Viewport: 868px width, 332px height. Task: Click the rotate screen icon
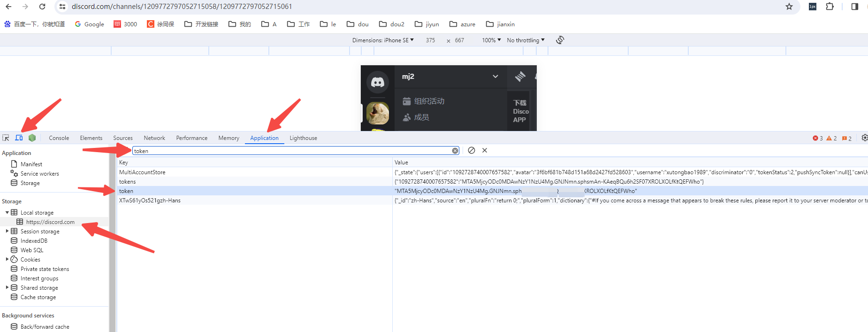(x=560, y=40)
